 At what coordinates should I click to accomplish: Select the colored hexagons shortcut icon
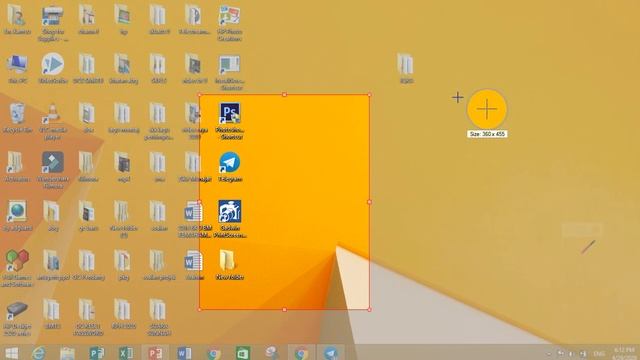point(17,260)
